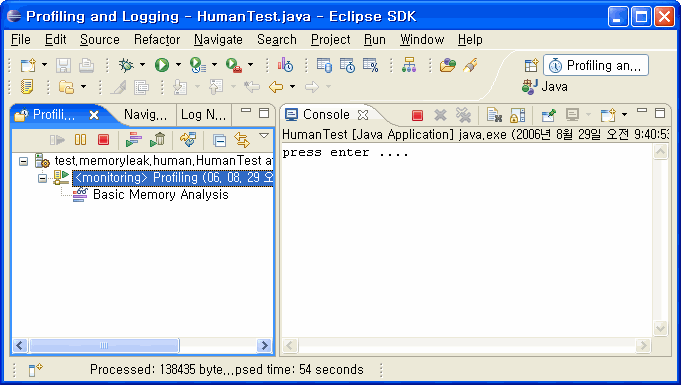Click the Debug bug icon in toolbar
This screenshot has height=385, width=681.
[126, 65]
